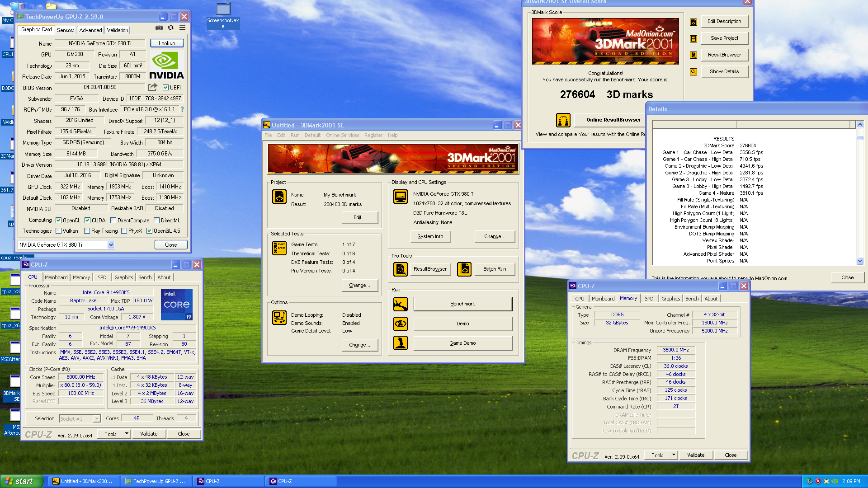This screenshot has height=488, width=868.
Task: Enable the PhysX checkbox
Action: (x=124, y=231)
